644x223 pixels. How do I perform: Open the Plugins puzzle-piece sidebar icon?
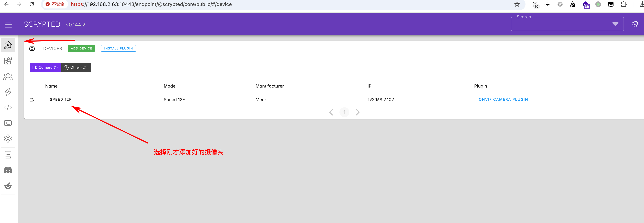point(8,61)
